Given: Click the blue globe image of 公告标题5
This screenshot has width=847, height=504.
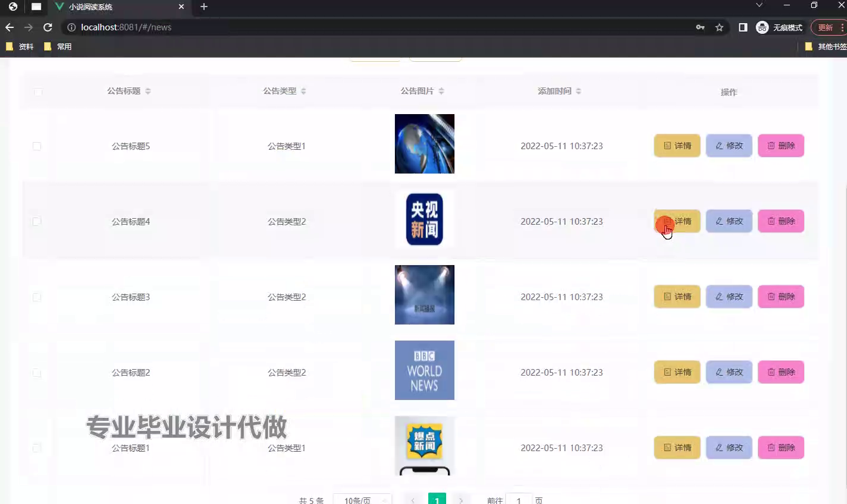Looking at the screenshot, I should click(x=425, y=144).
